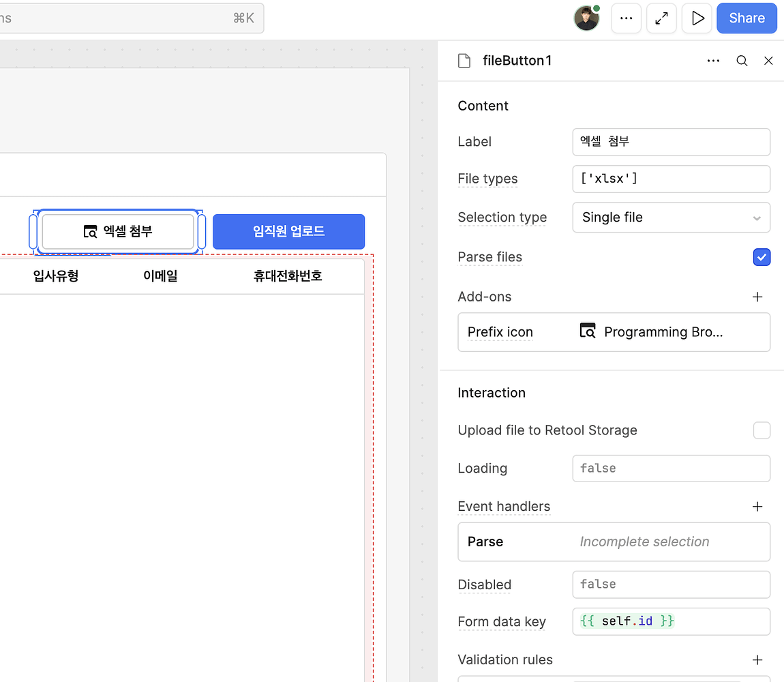Viewport: 784px width, 682px height.
Task: Click the Label input containing 엑셀 첨부
Action: pos(671,142)
